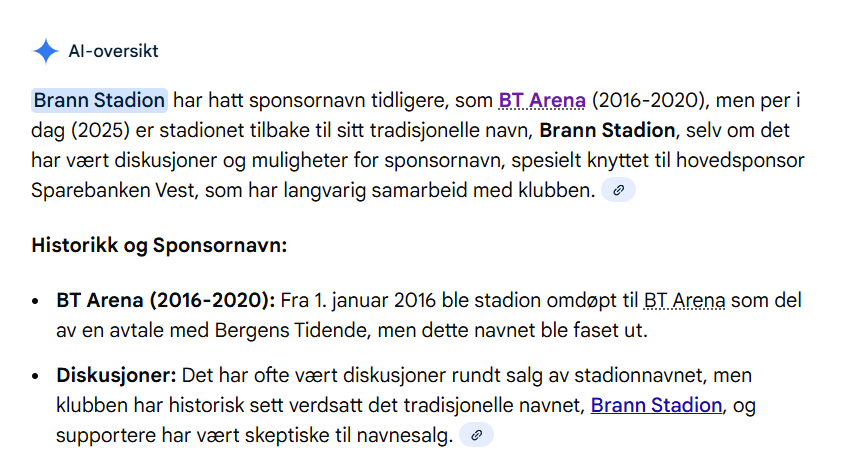Open the purple BT Arena link
849x472 pixels.
(541, 100)
